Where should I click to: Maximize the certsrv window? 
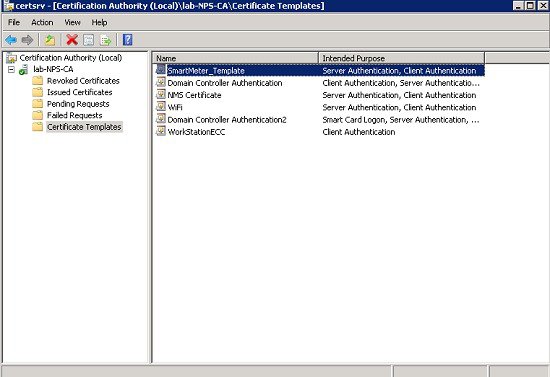(x=530, y=6)
